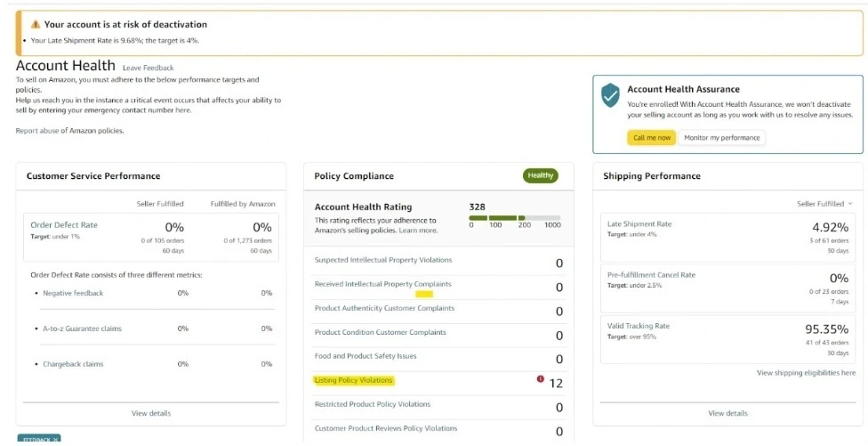Click the 'Your account is at risk of deactivation' heading
The width and height of the screenshot is (868, 446).
(125, 24)
